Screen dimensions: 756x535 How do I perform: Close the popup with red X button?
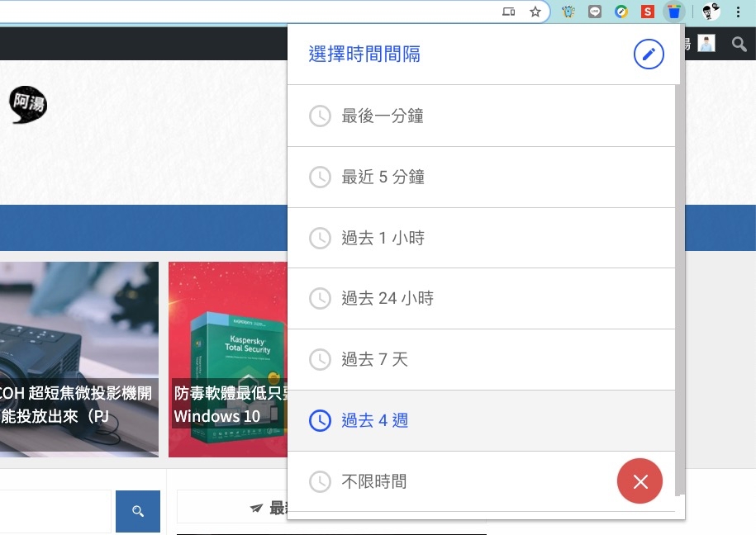click(x=640, y=481)
